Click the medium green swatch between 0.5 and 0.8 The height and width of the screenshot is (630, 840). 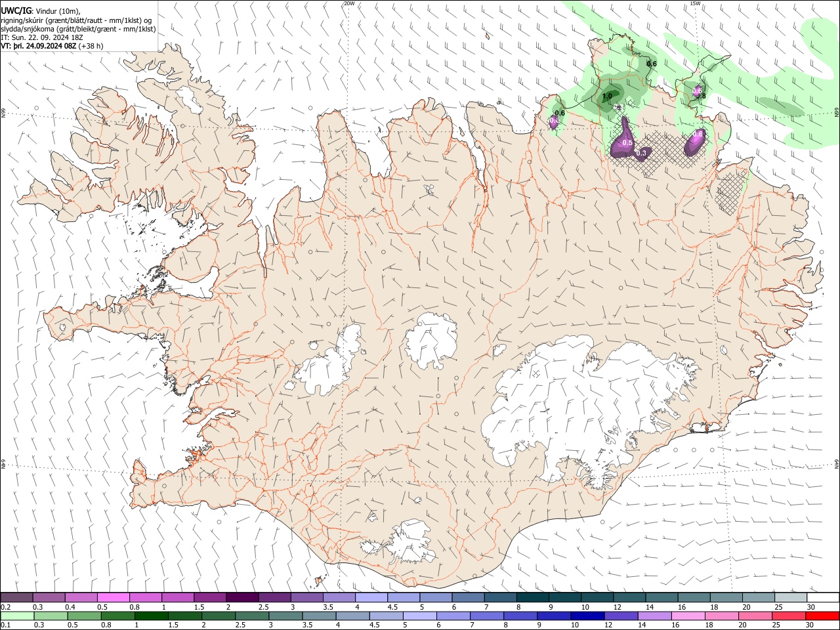pyautogui.click(x=84, y=616)
